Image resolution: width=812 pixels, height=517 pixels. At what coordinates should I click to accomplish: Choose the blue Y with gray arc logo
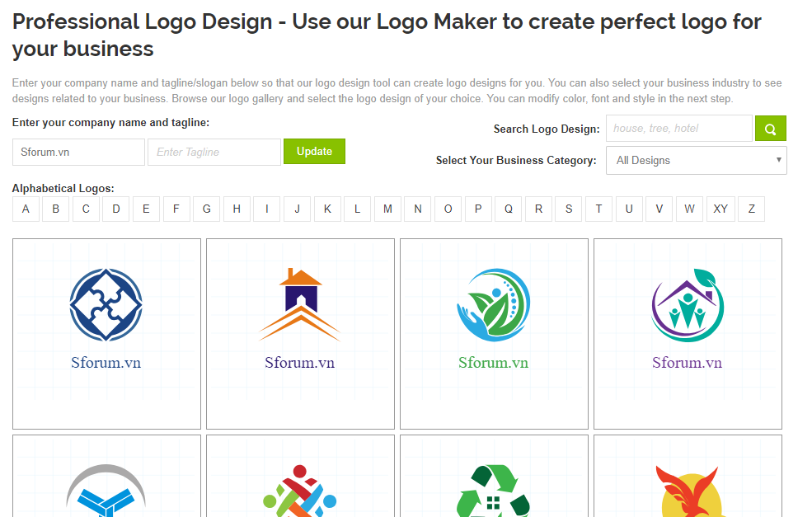point(106,491)
